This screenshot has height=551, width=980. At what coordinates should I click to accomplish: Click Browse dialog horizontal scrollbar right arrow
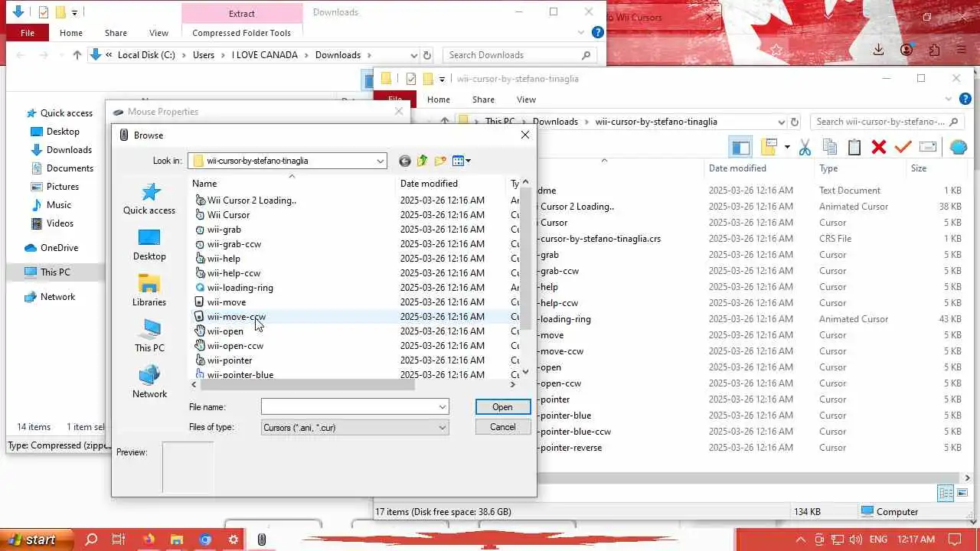pos(513,385)
